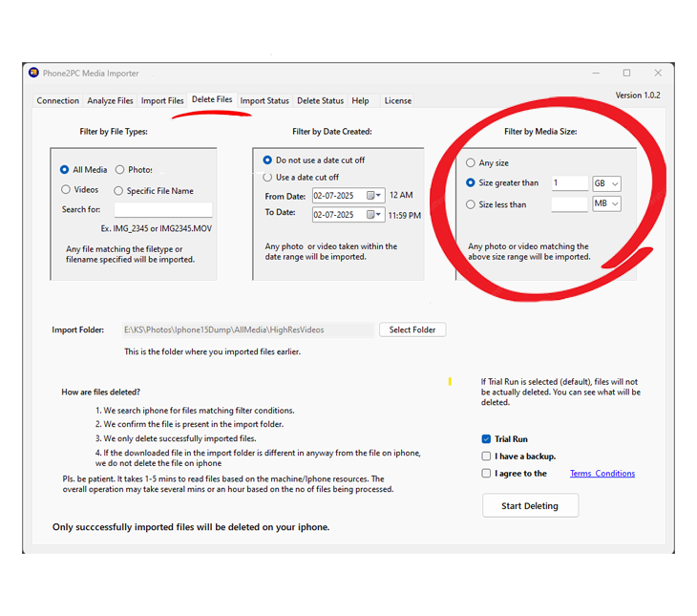Uncheck the Trial Run checkbox
The image size is (697, 616).
click(486, 439)
